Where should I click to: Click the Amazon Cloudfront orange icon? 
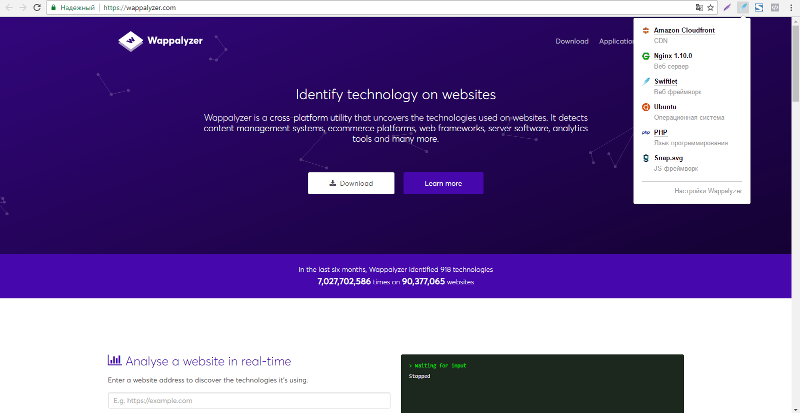click(x=646, y=31)
